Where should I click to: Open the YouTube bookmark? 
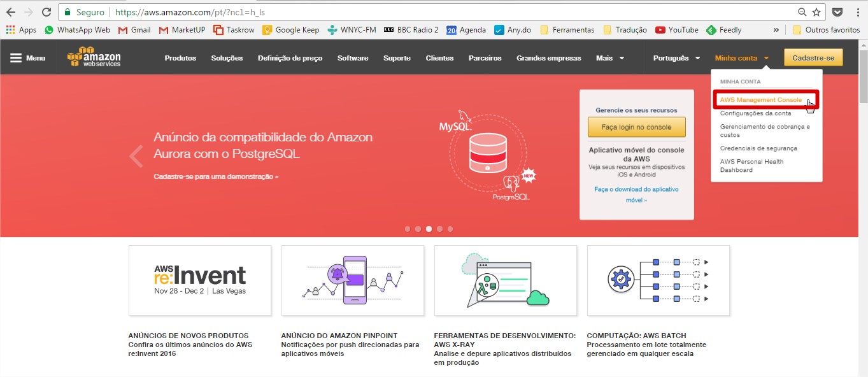(x=677, y=30)
